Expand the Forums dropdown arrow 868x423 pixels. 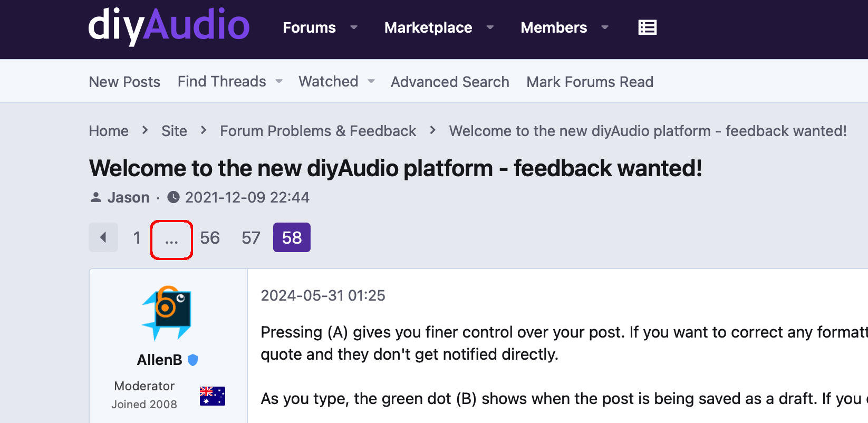pos(354,27)
